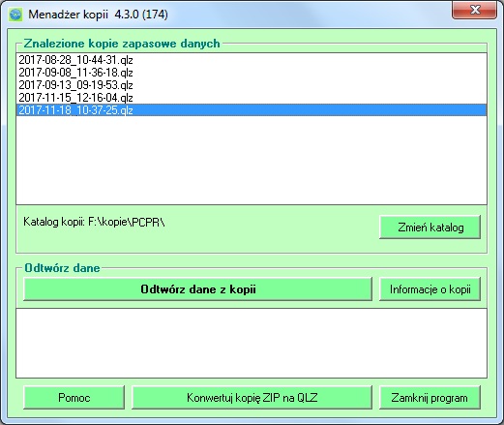
Task: Select backup 2017-11-15_12-16-04.qlz
Action: 252,98
